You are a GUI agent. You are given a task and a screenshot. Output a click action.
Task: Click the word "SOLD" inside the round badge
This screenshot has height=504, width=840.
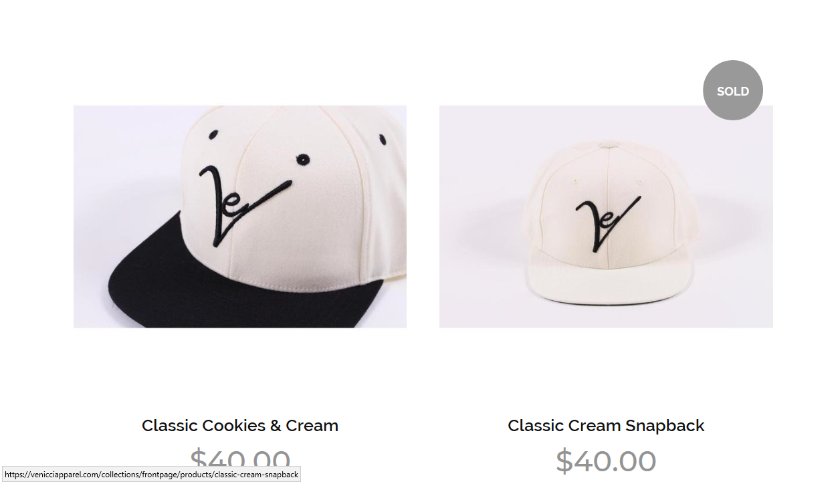tap(733, 91)
